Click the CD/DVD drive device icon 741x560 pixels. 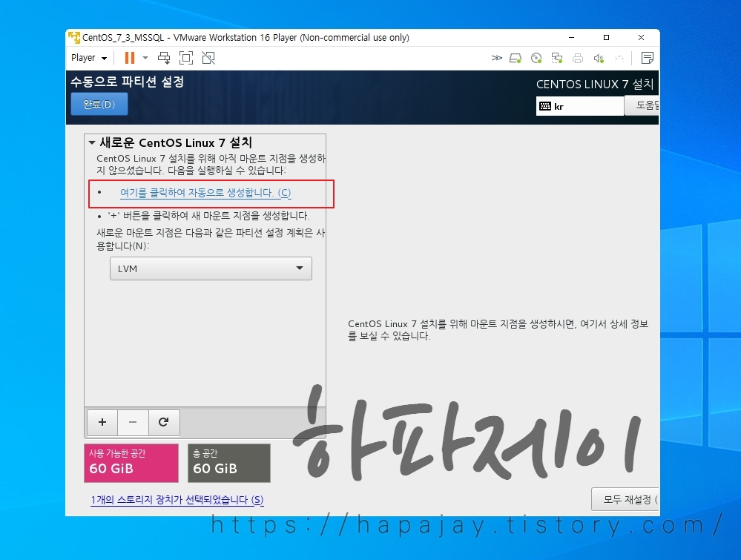click(536, 58)
